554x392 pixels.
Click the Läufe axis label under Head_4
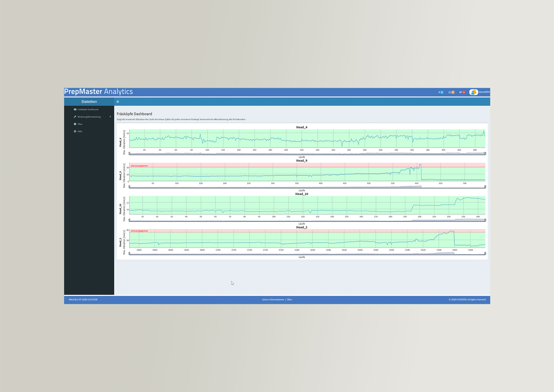(x=301, y=157)
